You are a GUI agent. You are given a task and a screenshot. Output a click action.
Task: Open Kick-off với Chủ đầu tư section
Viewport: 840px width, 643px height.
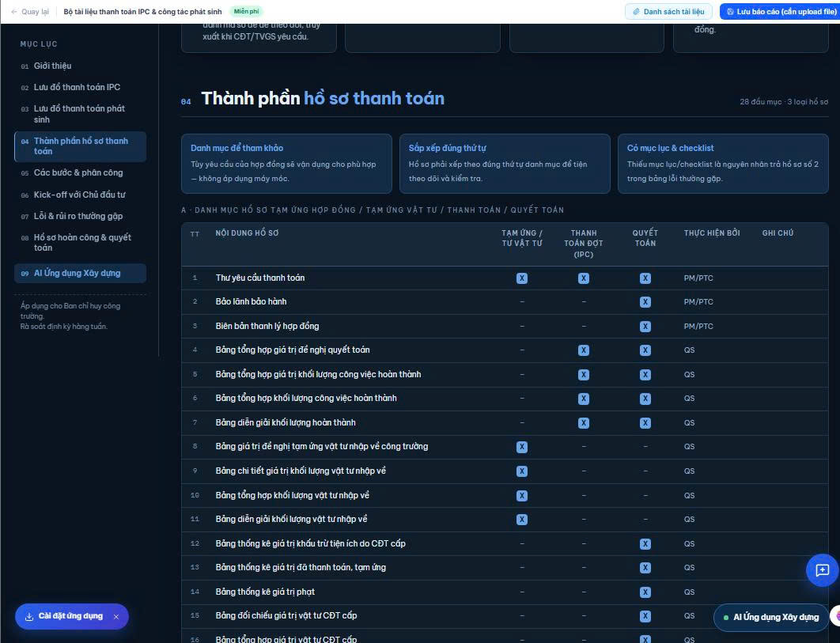(x=81, y=195)
